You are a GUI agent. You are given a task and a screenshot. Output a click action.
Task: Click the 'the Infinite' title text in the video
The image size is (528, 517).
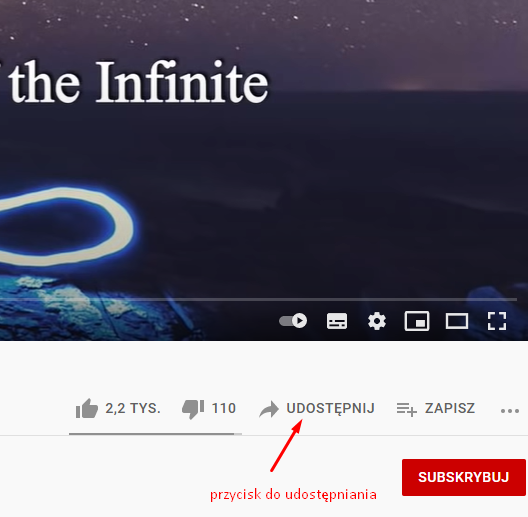tap(138, 82)
